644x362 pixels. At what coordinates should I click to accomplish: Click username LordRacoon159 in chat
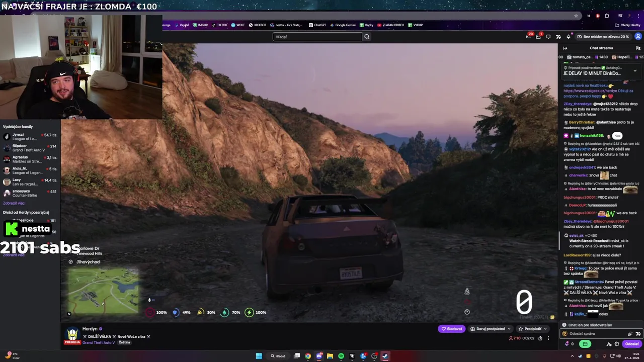[577, 255]
